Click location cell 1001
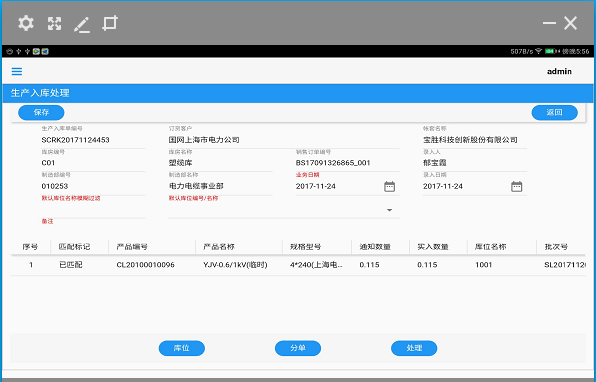 point(483,265)
